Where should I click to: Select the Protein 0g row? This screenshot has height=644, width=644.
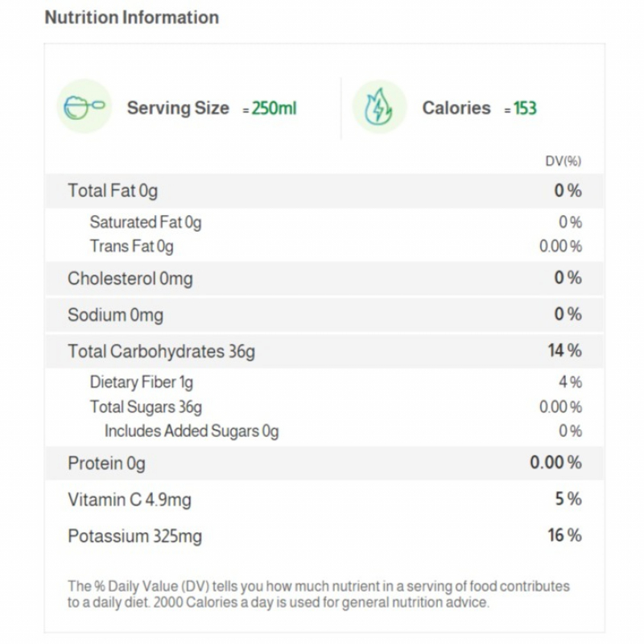pos(106,463)
